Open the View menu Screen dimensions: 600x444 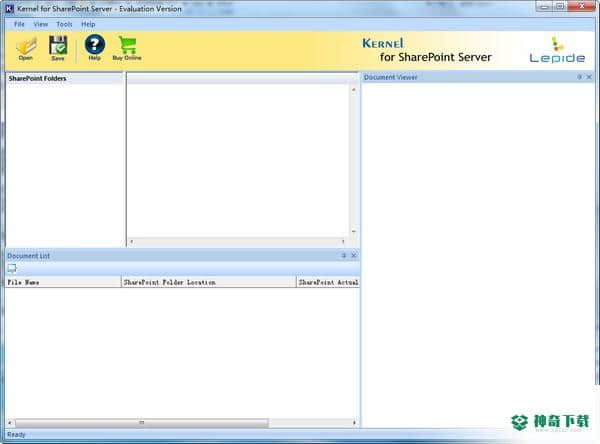click(41, 24)
